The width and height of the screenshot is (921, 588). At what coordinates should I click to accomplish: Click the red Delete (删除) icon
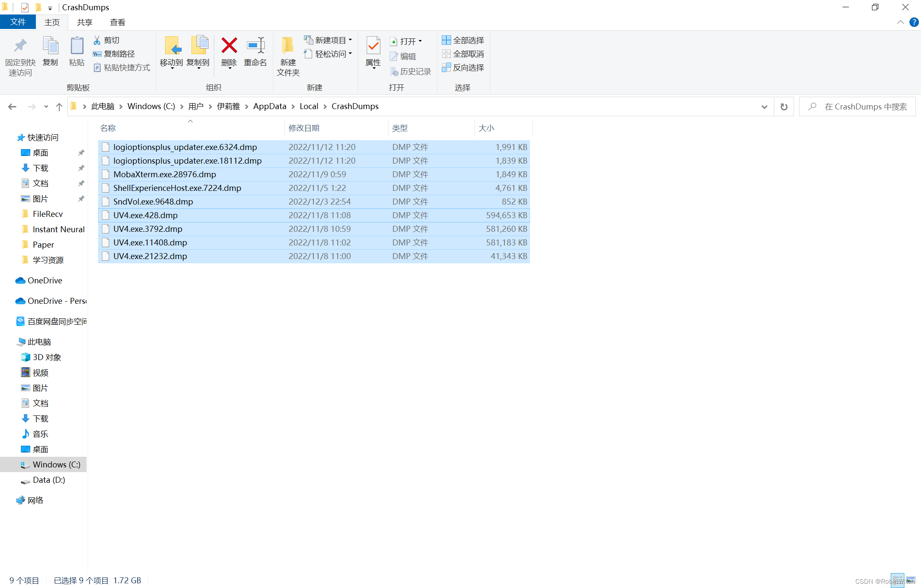point(229,46)
